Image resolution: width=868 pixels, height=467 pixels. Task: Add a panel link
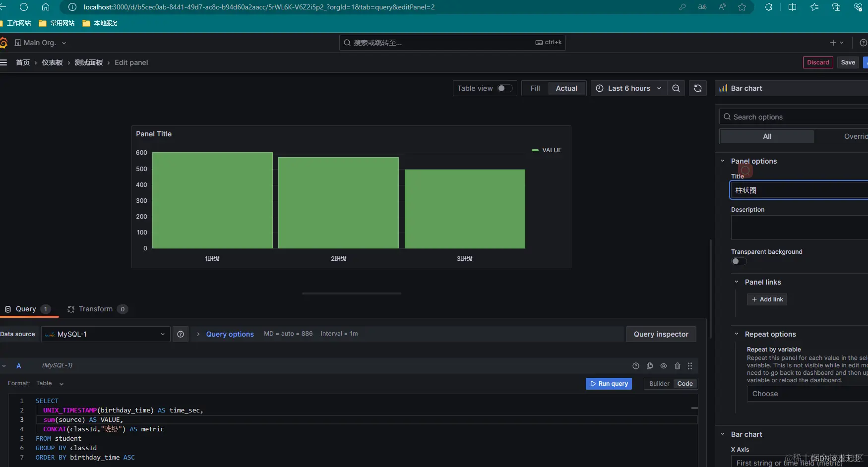tap(767, 299)
